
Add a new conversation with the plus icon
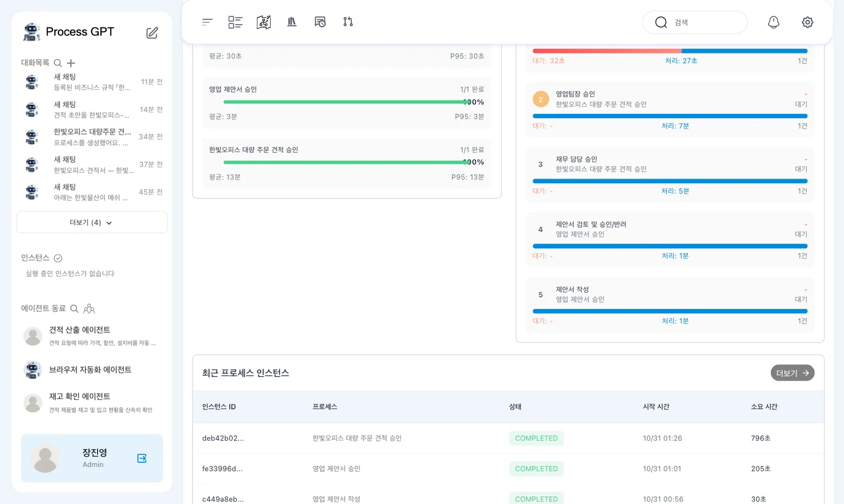[x=71, y=63]
